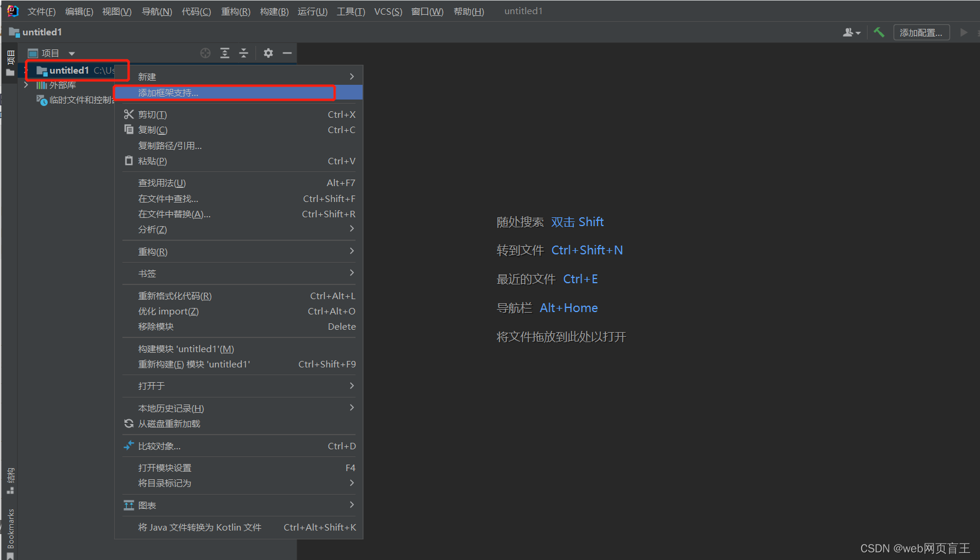The image size is (980, 560).
Task: Choose 复制路径/引用... menu entry
Action: pyautogui.click(x=238, y=145)
